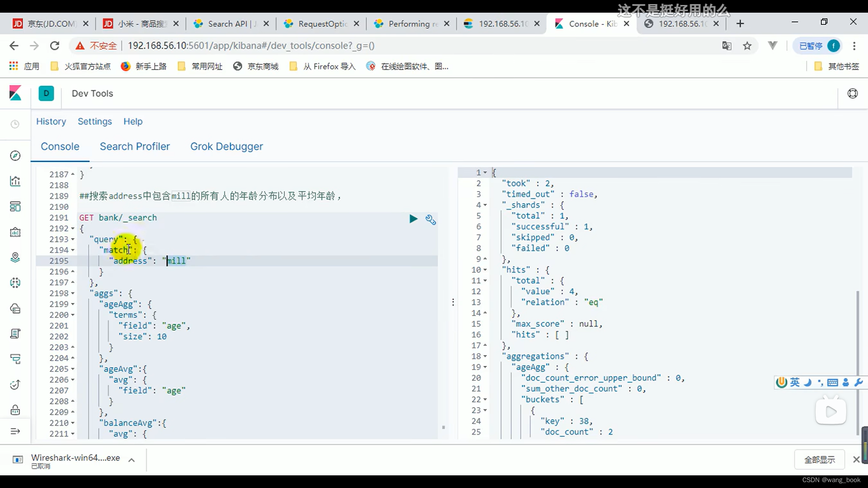Image resolution: width=868 pixels, height=488 pixels.
Task: Collapse the ageAgg block at line 2199
Action: [x=73, y=304]
